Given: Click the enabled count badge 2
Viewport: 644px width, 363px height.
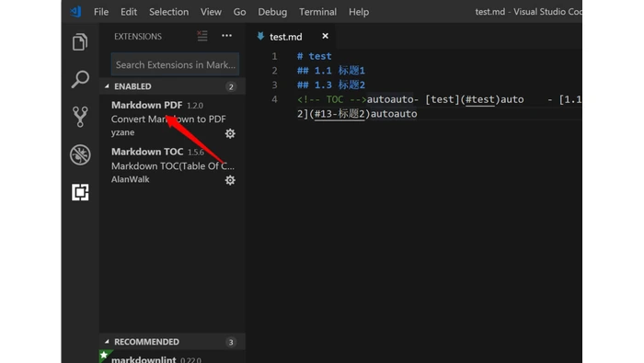Looking at the screenshot, I should pyautogui.click(x=231, y=86).
